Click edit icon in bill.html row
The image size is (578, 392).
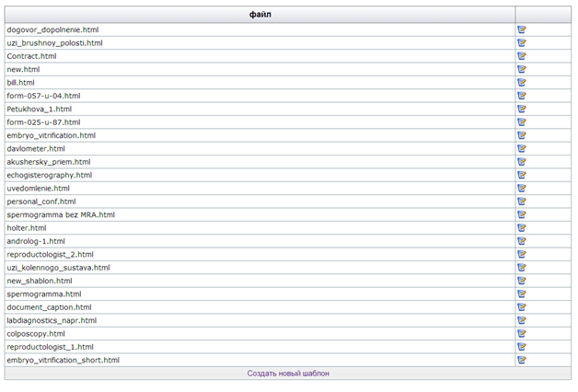pos(522,83)
